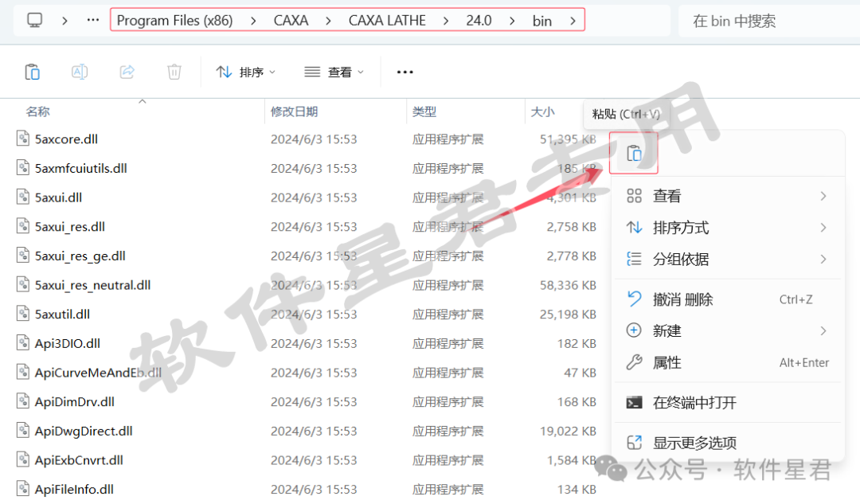Click the toolbar Paste clipboard icon
This screenshot has height=504, width=860.
tap(33, 72)
